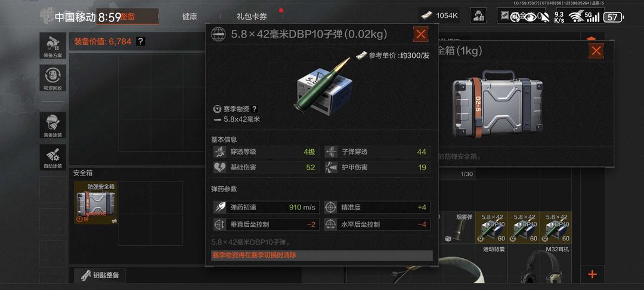
Task: Tap the question mark beside 赛季物资
Action: (255, 109)
